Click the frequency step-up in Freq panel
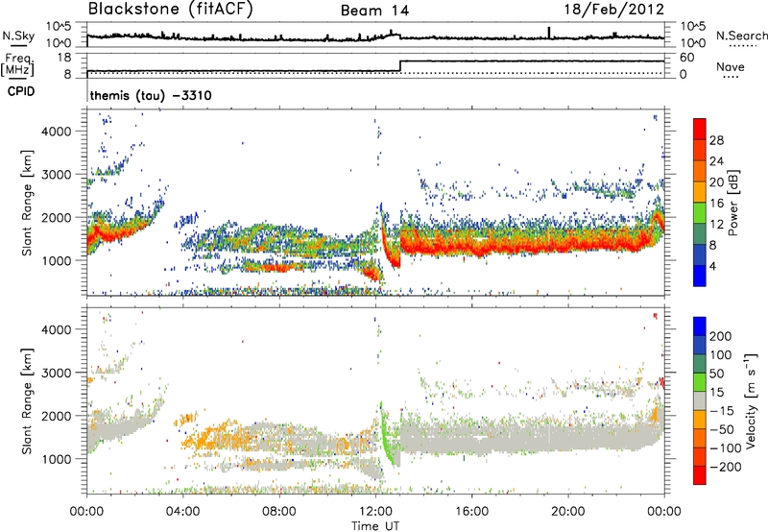The width and height of the screenshot is (768, 532). coord(400,66)
